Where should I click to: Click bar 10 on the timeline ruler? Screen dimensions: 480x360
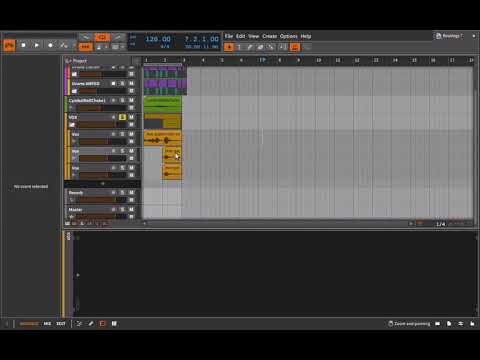tap(319, 60)
